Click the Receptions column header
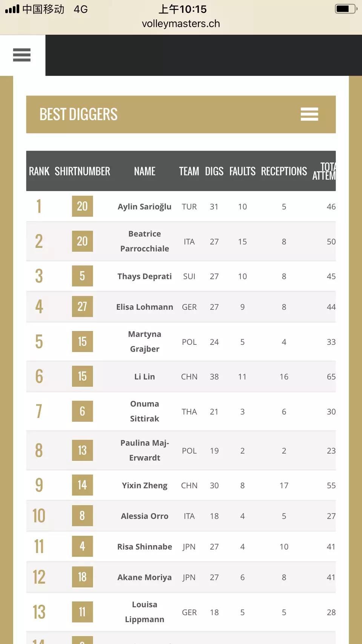 (x=284, y=171)
